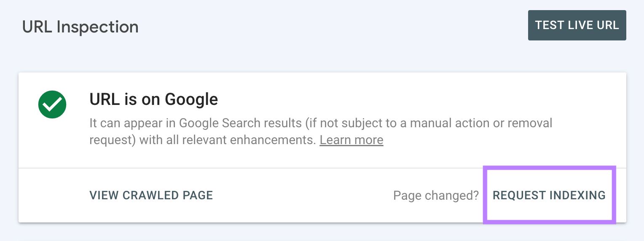Screen dimensions: 644x241
Task: Click the TEST LIVE URL button
Action: (x=577, y=25)
